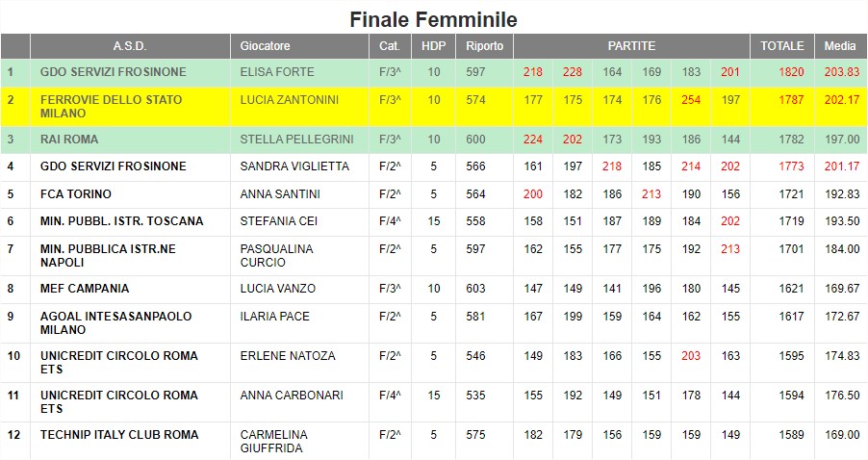Click TECHNIP ITALY CLUB ROMA team
This screenshot has height=460, width=868.
point(119,435)
